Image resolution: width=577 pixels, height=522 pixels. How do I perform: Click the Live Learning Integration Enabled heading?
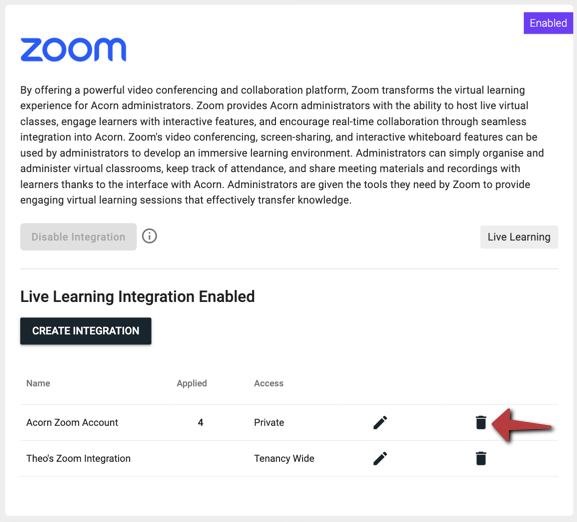pos(137,296)
